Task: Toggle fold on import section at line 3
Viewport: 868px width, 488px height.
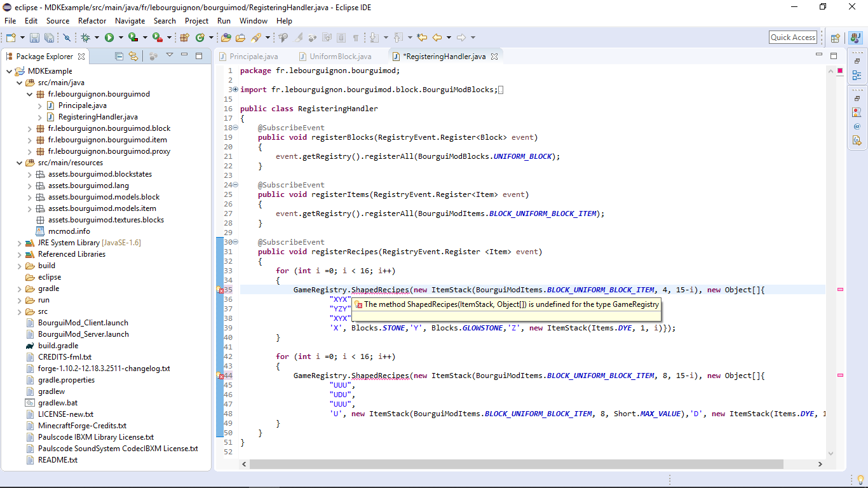Action: point(235,90)
